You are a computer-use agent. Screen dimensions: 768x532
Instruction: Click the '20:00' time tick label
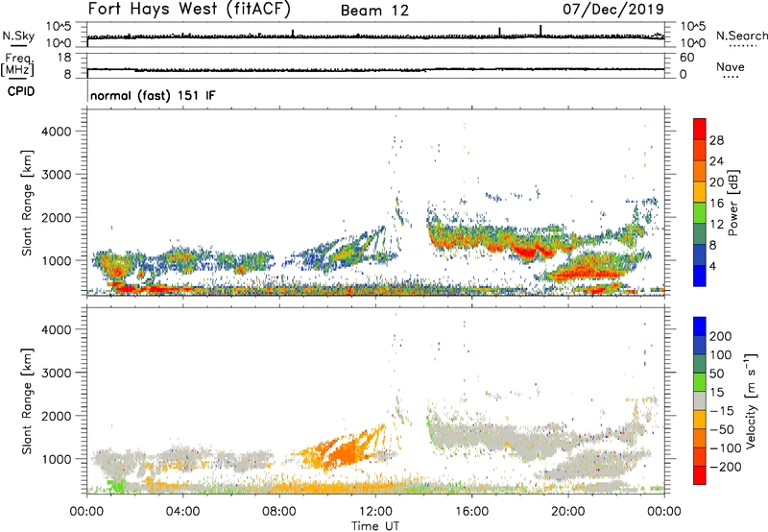click(568, 512)
